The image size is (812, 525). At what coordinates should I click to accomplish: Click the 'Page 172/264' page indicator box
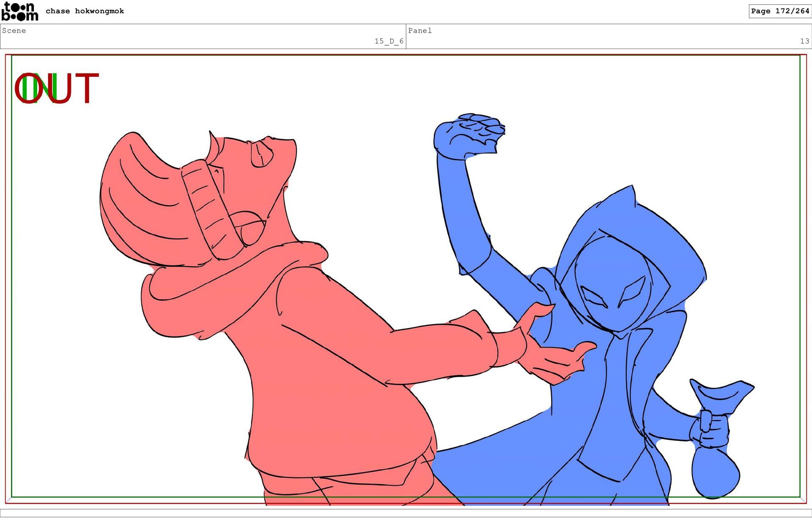pos(779,11)
